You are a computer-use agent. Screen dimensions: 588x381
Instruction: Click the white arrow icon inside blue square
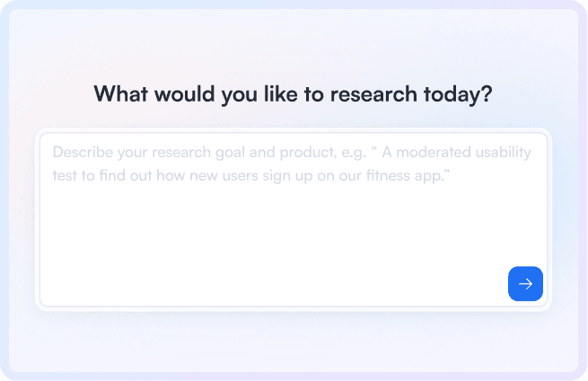click(525, 284)
